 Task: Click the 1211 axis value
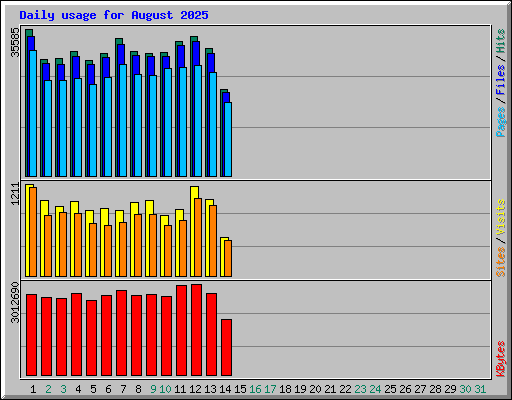click(x=15, y=194)
